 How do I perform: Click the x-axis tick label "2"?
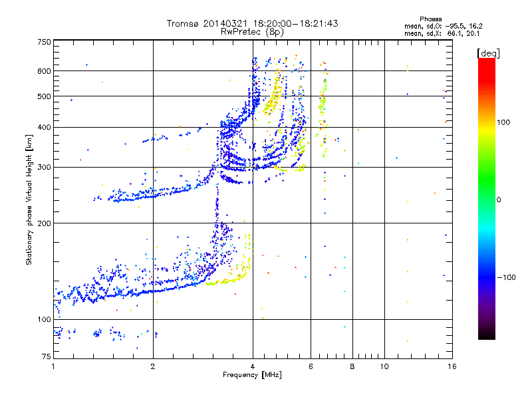pyautogui.click(x=153, y=366)
